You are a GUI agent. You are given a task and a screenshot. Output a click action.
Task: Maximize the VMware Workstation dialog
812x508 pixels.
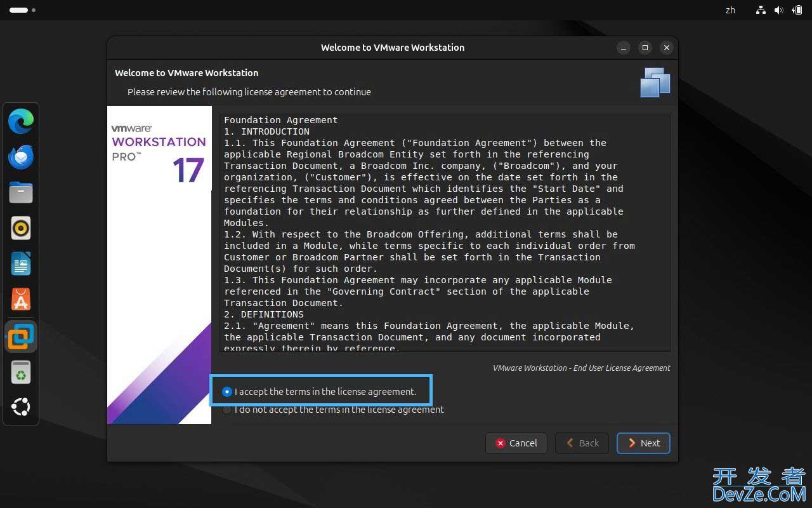pos(645,48)
